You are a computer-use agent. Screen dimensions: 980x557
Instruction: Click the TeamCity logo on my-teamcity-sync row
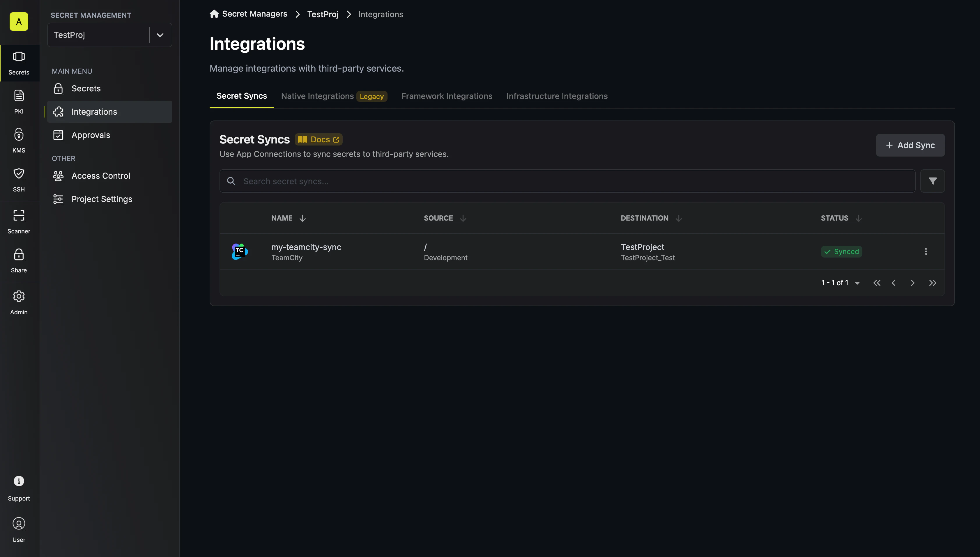click(240, 251)
